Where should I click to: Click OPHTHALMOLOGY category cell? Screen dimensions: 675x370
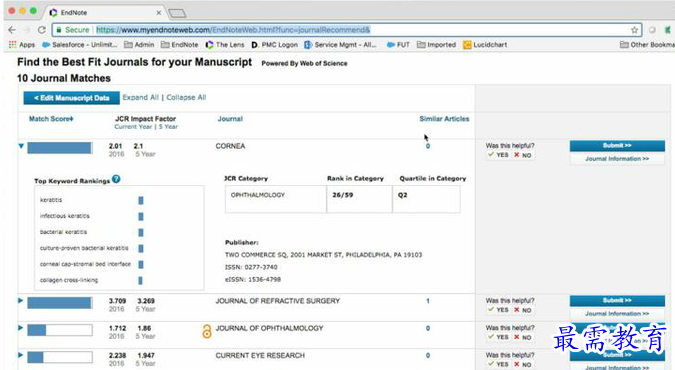pyautogui.click(x=276, y=199)
